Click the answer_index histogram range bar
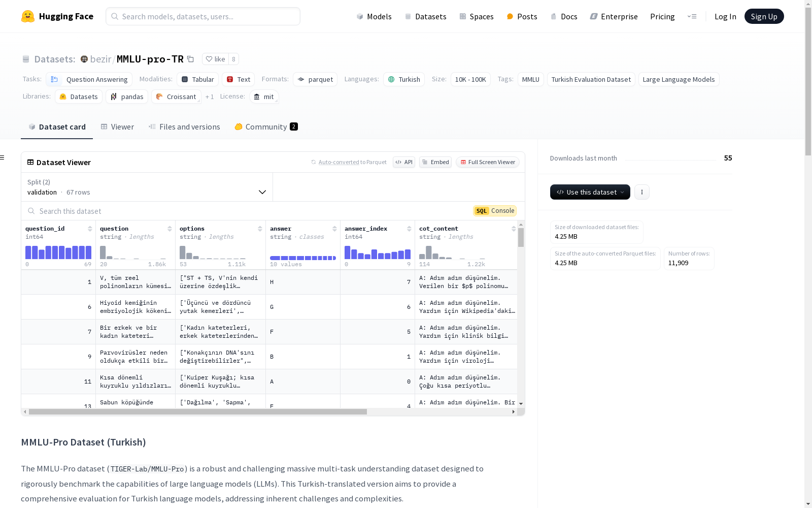This screenshot has height=508, width=812. (378, 252)
